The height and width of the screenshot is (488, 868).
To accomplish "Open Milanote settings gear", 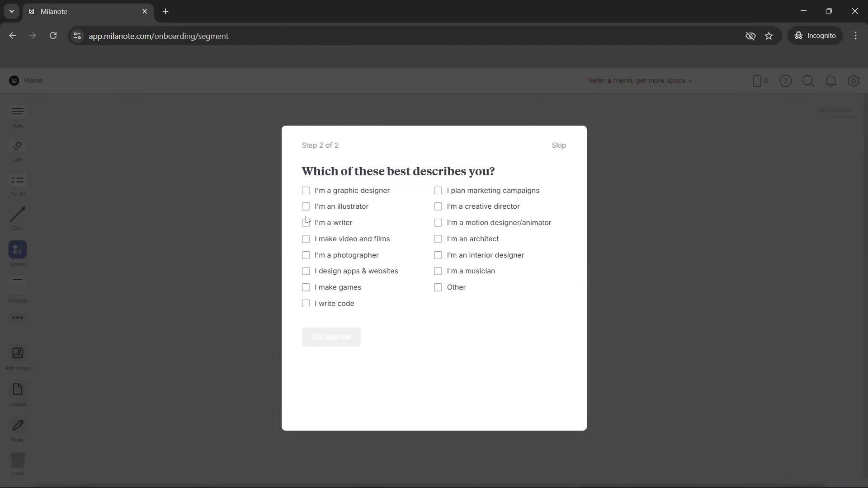I will [x=854, y=81].
